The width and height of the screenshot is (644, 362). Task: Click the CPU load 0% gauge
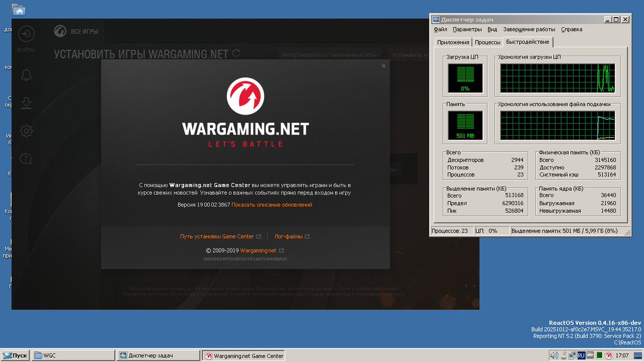tap(465, 78)
